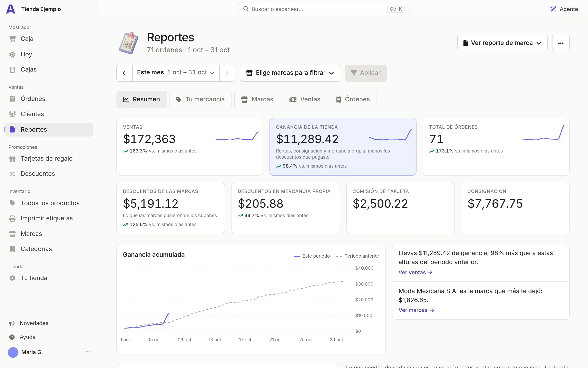Open Órdenes in the Ventas sidebar section

coord(49,99)
